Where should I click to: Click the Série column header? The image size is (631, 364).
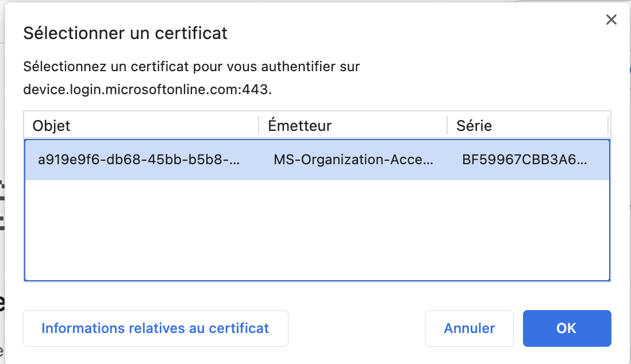[474, 125]
